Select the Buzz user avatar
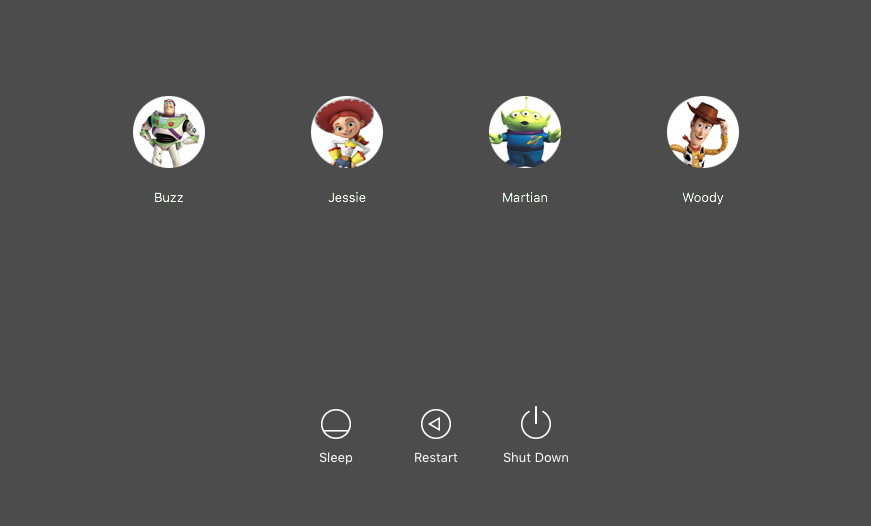The height and width of the screenshot is (526, 871). pyautogui.click(x=169, y=132)
